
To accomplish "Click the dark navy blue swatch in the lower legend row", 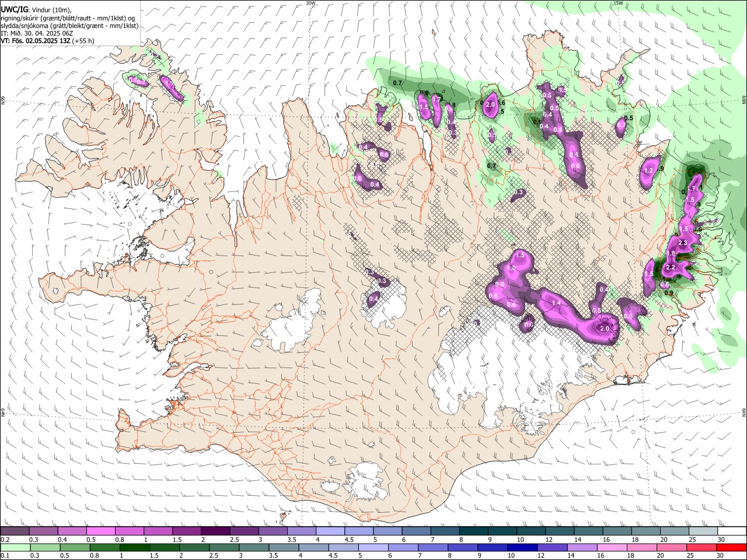I will click(x=522, y=547).
